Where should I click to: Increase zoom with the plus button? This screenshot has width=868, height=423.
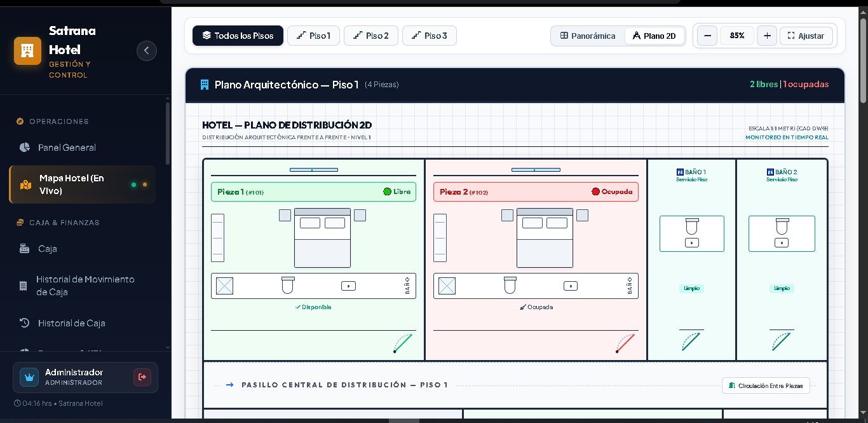click(767, 36)
